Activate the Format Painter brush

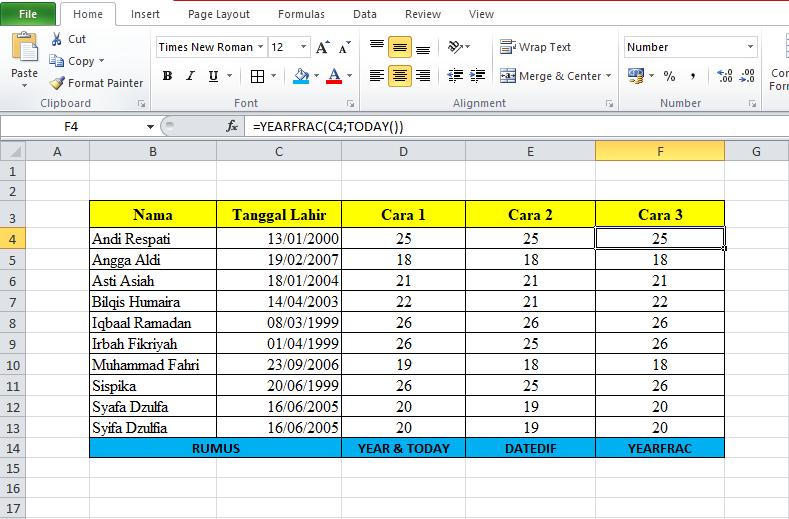point(57,83)
